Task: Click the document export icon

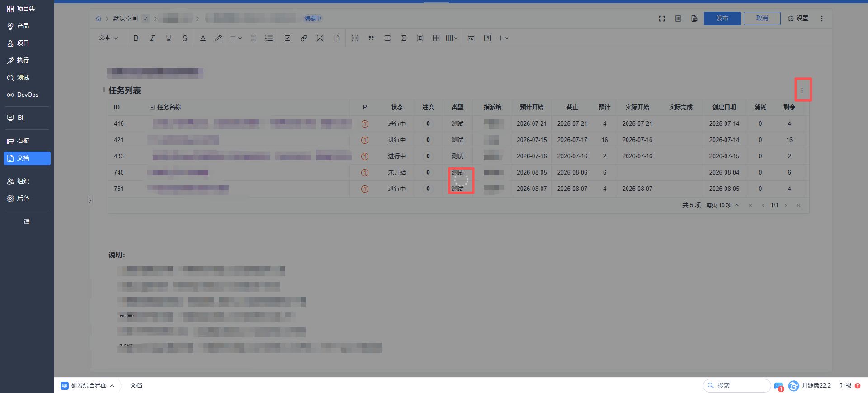Action: coord(694,19)
